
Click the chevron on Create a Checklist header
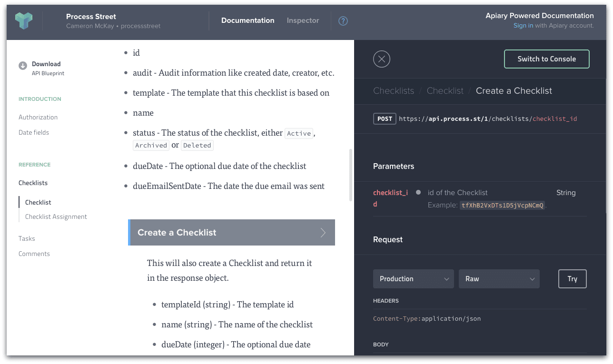tap(323, 232)
